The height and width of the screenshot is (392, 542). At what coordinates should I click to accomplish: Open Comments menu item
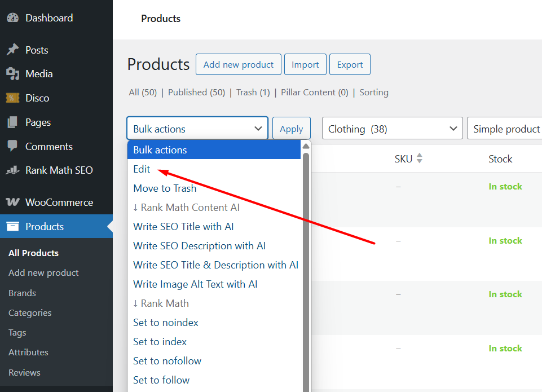point(49,147)
